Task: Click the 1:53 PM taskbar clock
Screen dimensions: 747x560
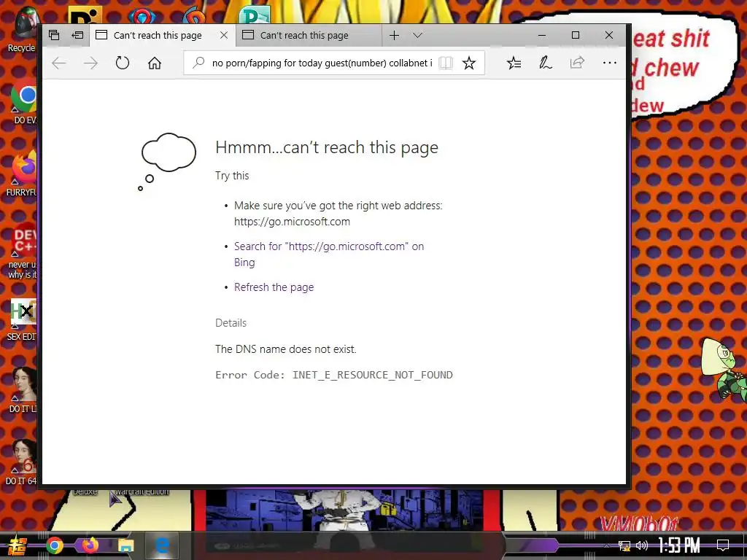Action: [x=679, y=545]
